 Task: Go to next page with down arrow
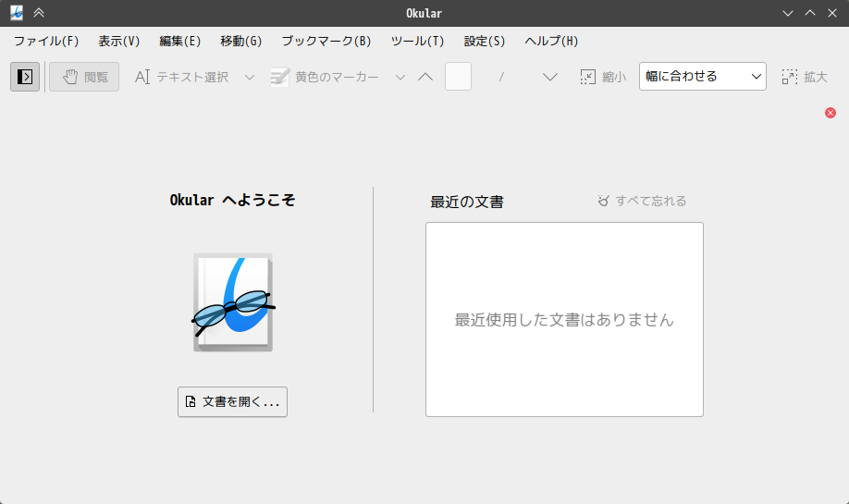click(550, 77)
